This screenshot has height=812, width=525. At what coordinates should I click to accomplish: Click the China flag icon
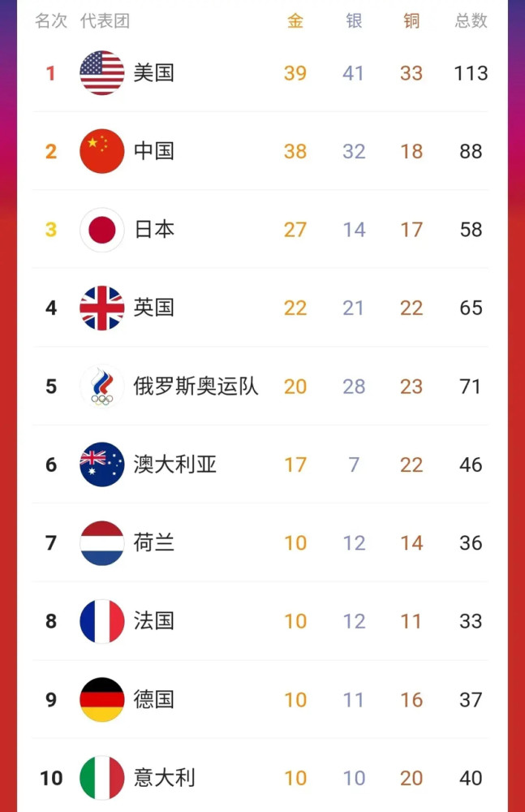coord(102,151)
